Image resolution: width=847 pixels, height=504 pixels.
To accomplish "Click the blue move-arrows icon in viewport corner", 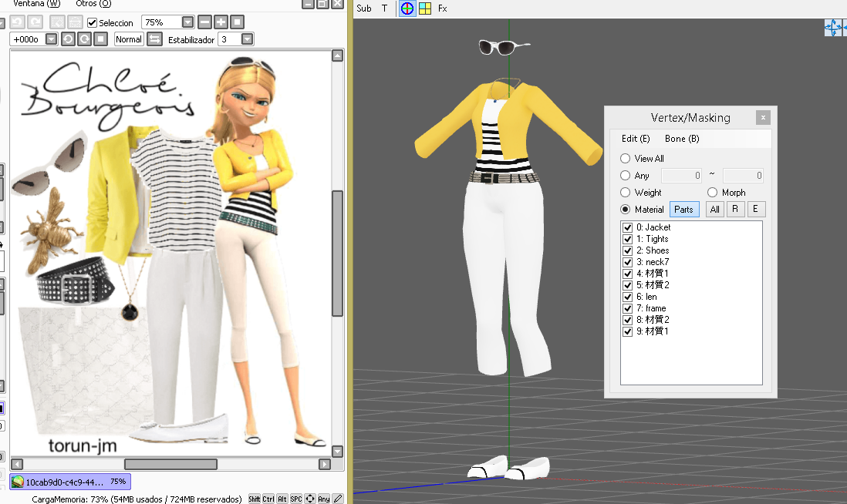I will (x=833, y=28).
